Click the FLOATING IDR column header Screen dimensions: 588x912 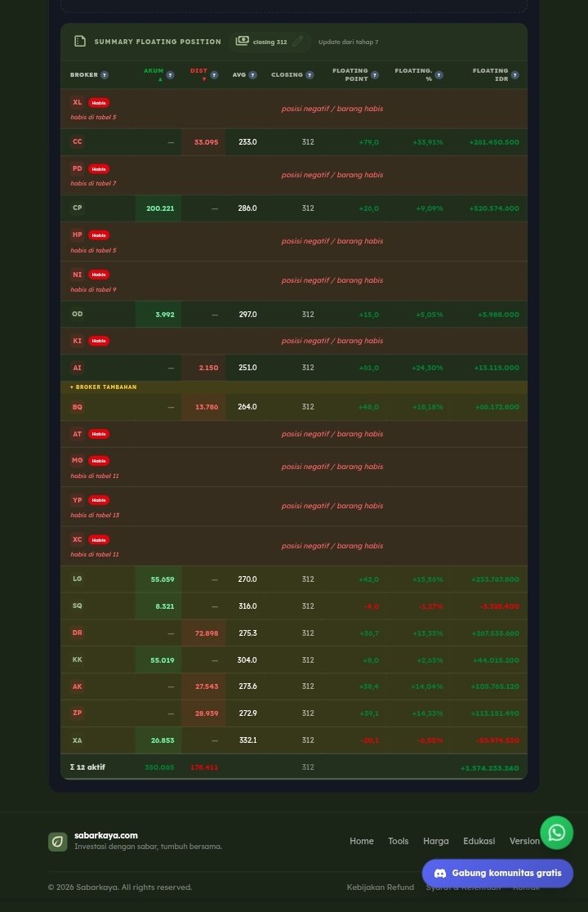click(x=490, y=74)
